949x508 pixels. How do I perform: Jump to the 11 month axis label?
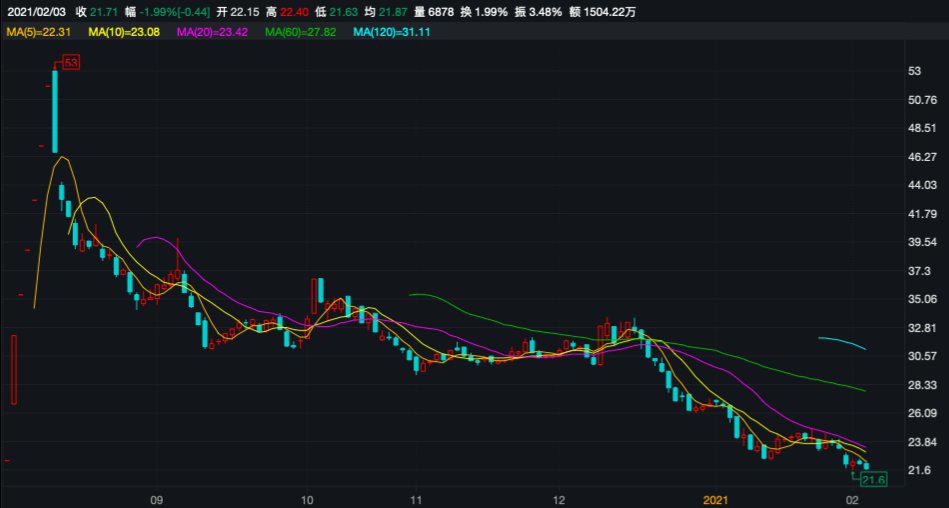click(417, 498)
